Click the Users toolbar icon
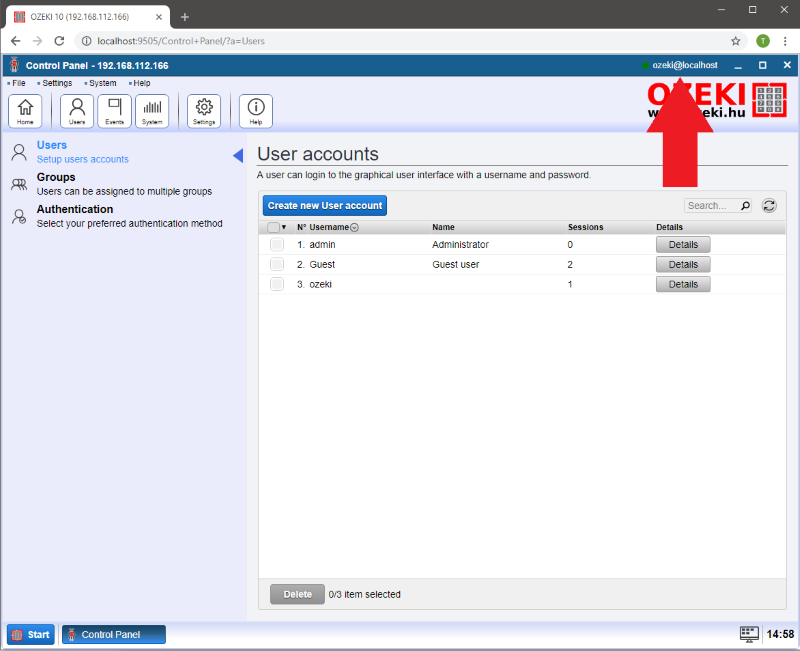The width and height of the screenshot is (800, 651). coord(77,110)
